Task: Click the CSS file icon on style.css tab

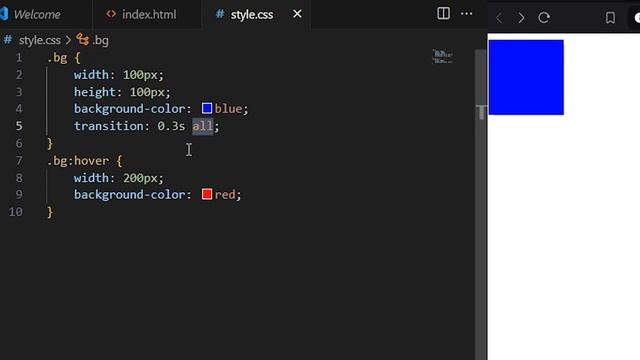Action: point(220,14)
